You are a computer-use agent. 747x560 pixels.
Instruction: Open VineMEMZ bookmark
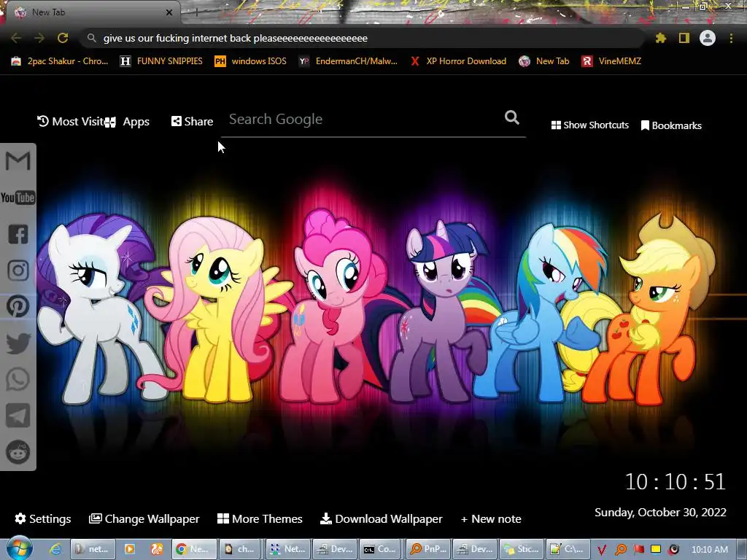click(612, 61)
